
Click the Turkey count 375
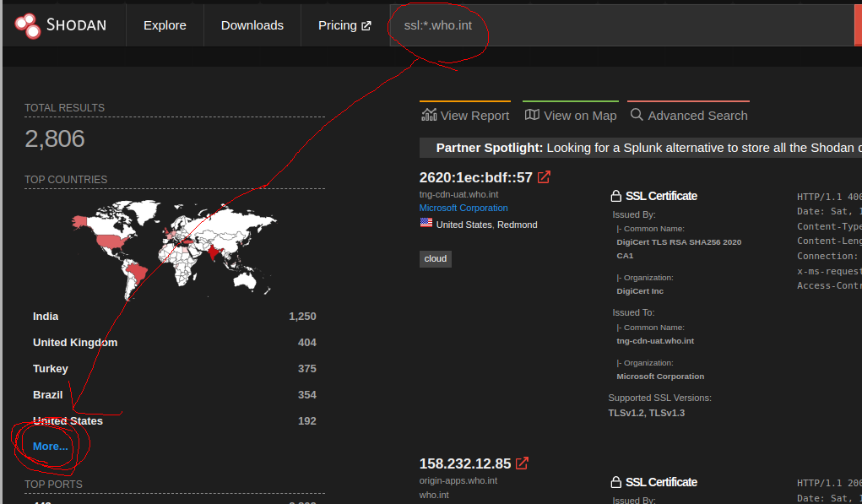coord(306,369)
